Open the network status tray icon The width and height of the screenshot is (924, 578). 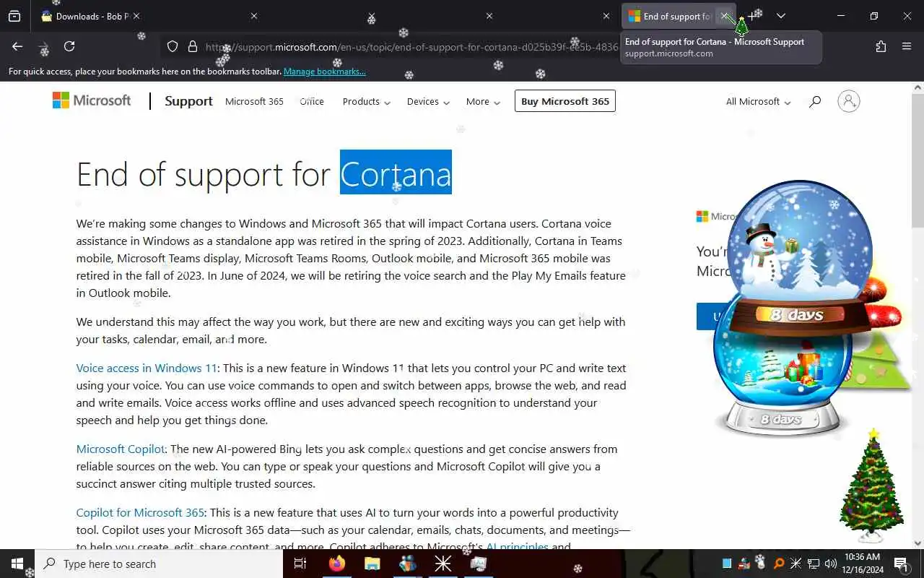[813, 564]
